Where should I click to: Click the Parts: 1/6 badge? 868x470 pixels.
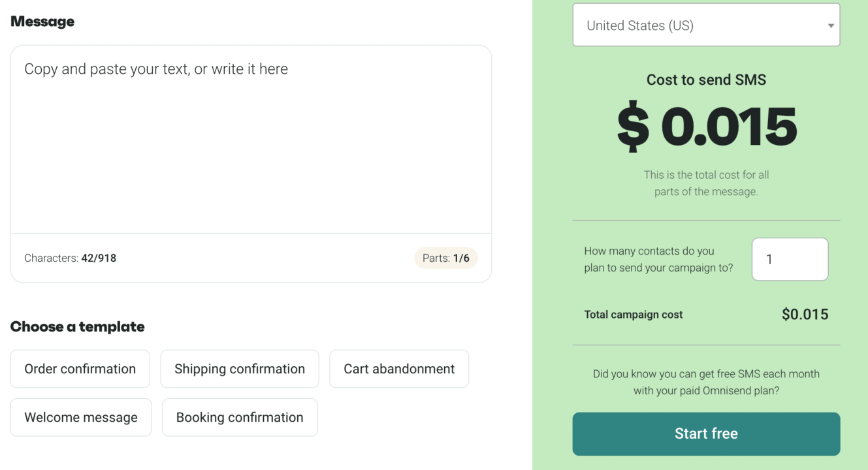[446, 258]
